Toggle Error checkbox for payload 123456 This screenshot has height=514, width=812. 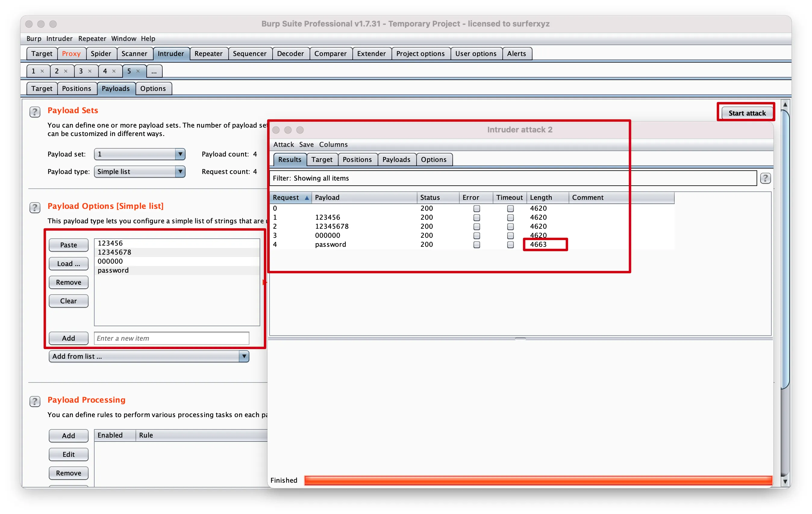click(x=476, y=218)
